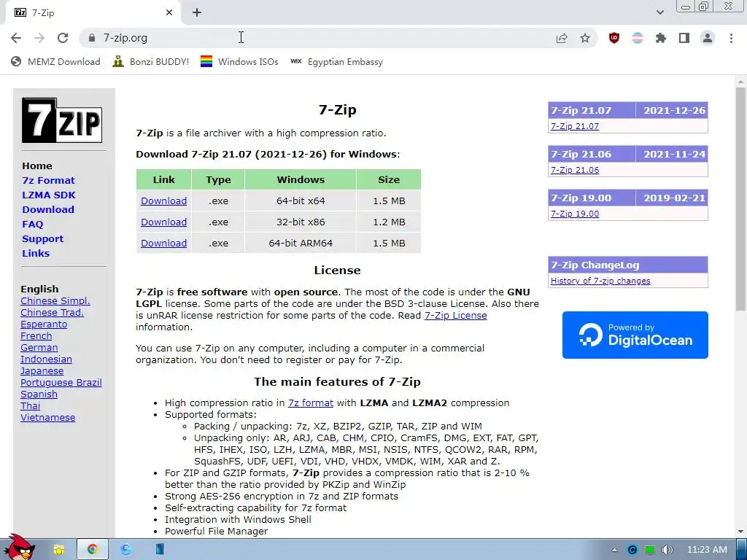The image size is (747, 560).
Task: Switch language to Chinese Simpl.
Action: pyautogui.click(x=55, y=301)
